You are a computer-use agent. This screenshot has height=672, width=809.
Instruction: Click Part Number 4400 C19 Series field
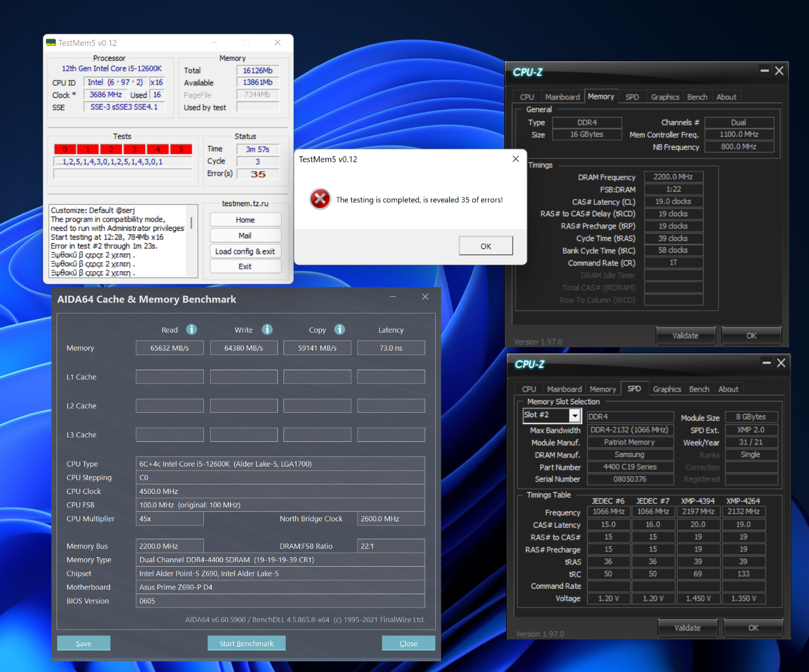coord(630,467)
